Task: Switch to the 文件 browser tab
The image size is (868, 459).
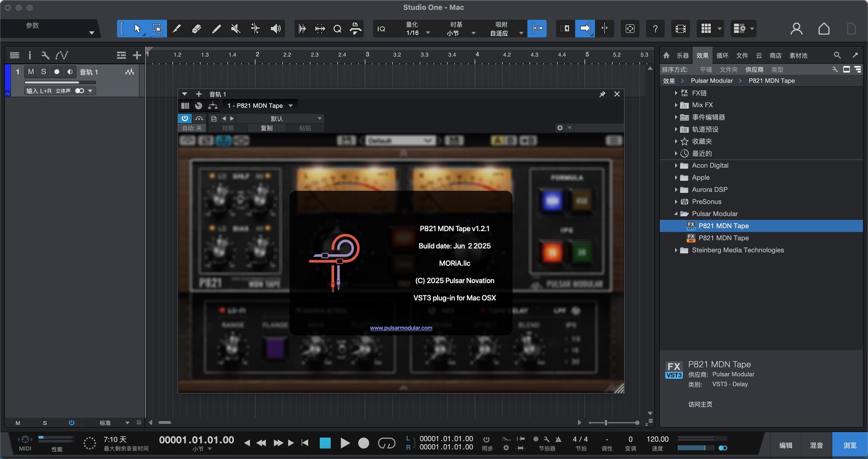Action: pos(742,56)
